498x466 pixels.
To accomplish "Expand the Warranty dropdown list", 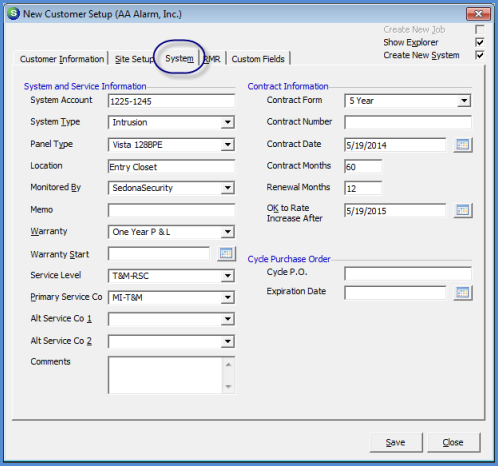I will click(x=228, y=232).
